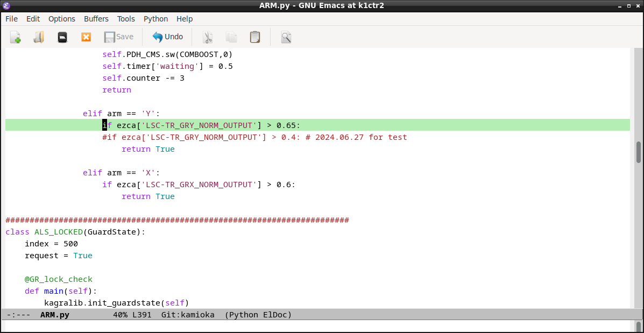
Task: Click the Emacs logo in the title bar
Action: pos(6,6)
